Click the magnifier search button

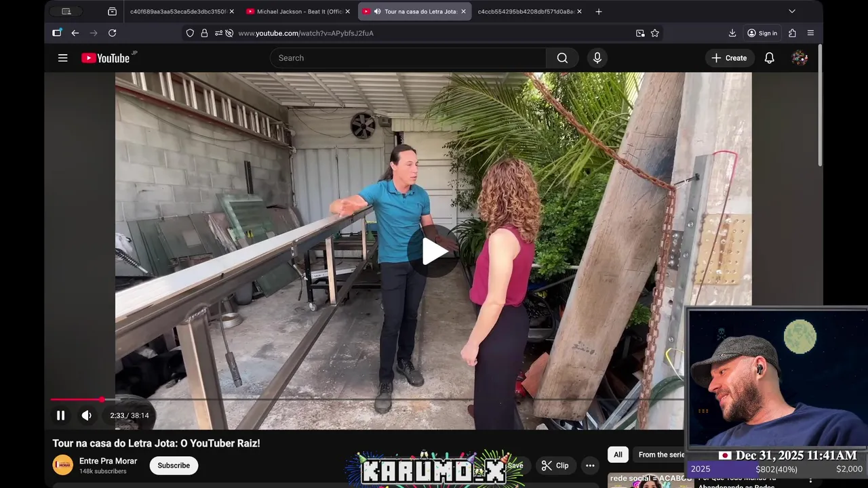pos(562,58)
